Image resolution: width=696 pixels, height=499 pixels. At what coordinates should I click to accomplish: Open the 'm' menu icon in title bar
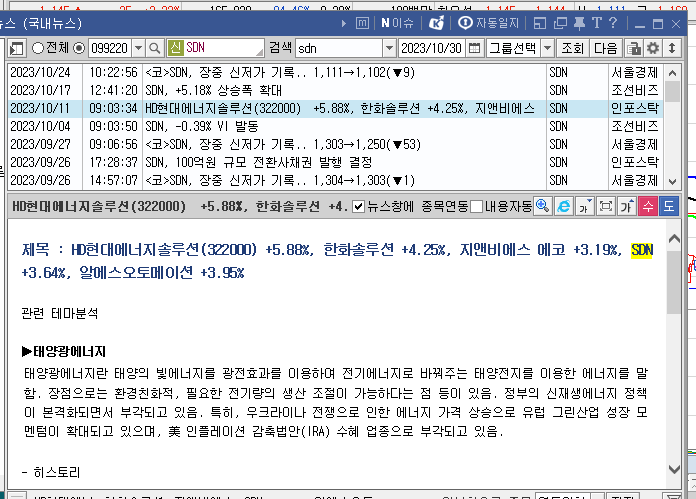coord(362,23)
